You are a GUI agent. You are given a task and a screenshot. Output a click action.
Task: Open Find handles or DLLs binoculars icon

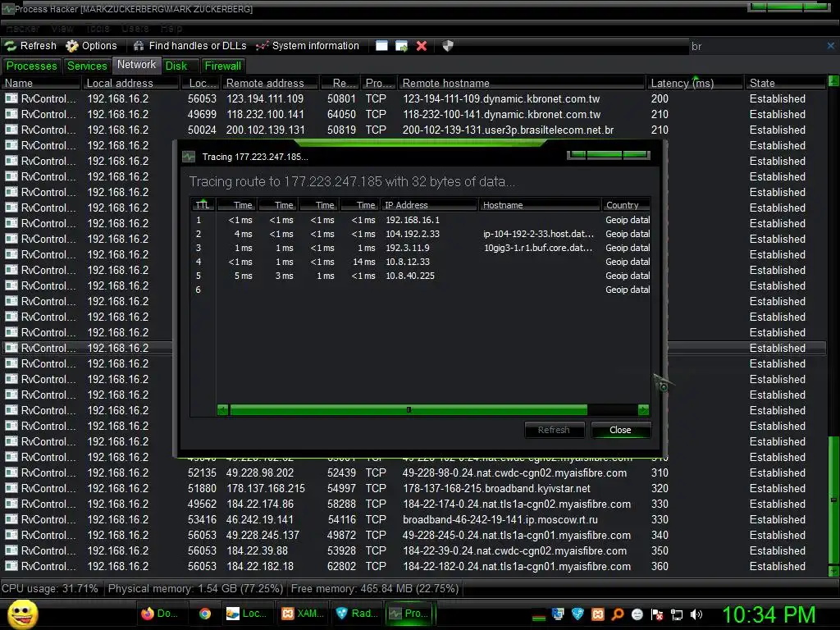[x=139, y=46]
